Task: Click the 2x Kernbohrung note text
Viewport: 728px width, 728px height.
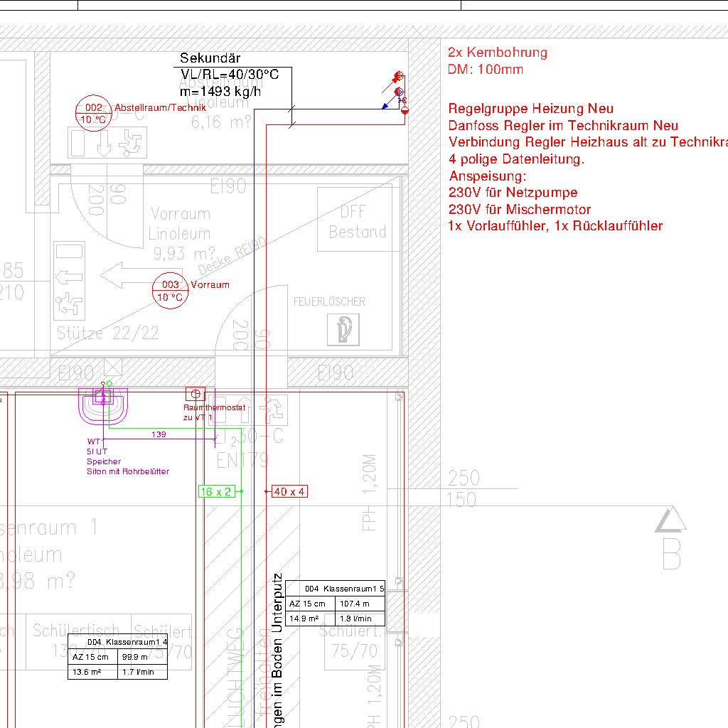Action: (498, 53)
